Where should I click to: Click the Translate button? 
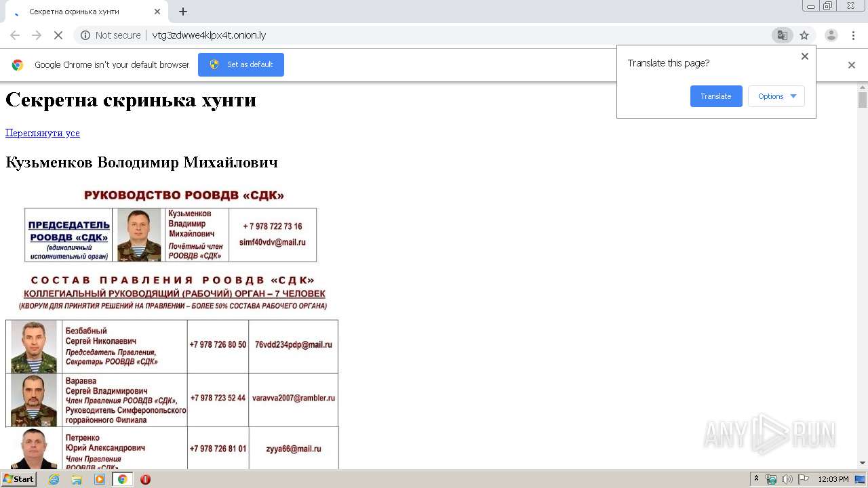click(x=716, y=96)
